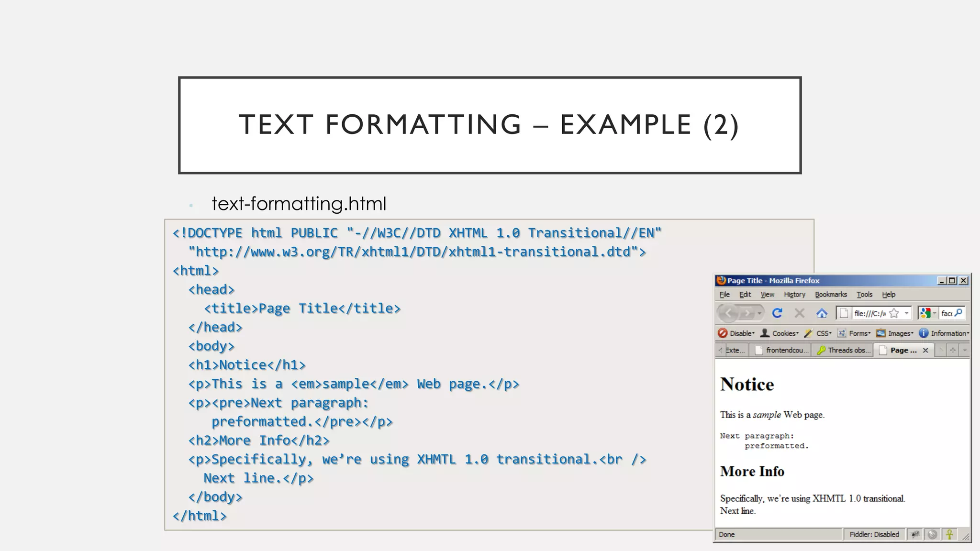Close the Firefox window
The height and width of the screenshot is (551, 980).
tap(964, 281)
